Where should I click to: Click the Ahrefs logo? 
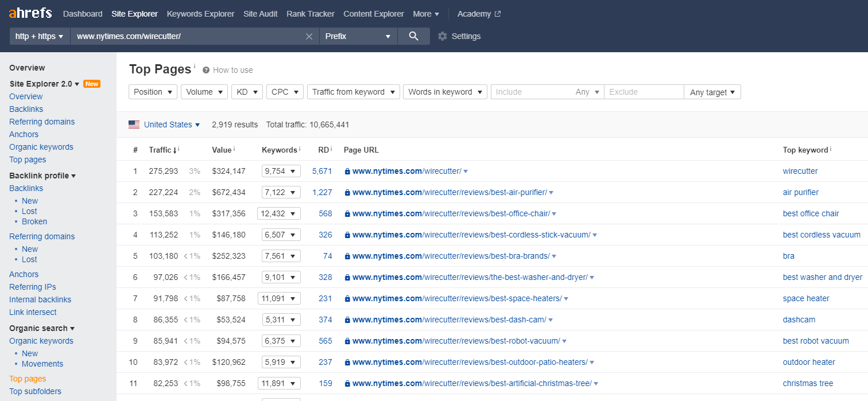(30, 13)
